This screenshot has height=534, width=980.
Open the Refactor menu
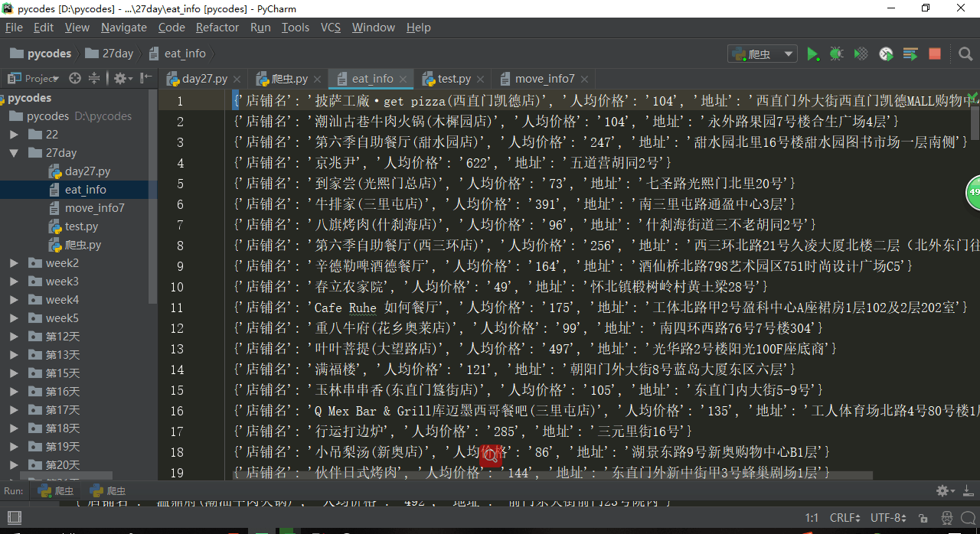(217, 28)
